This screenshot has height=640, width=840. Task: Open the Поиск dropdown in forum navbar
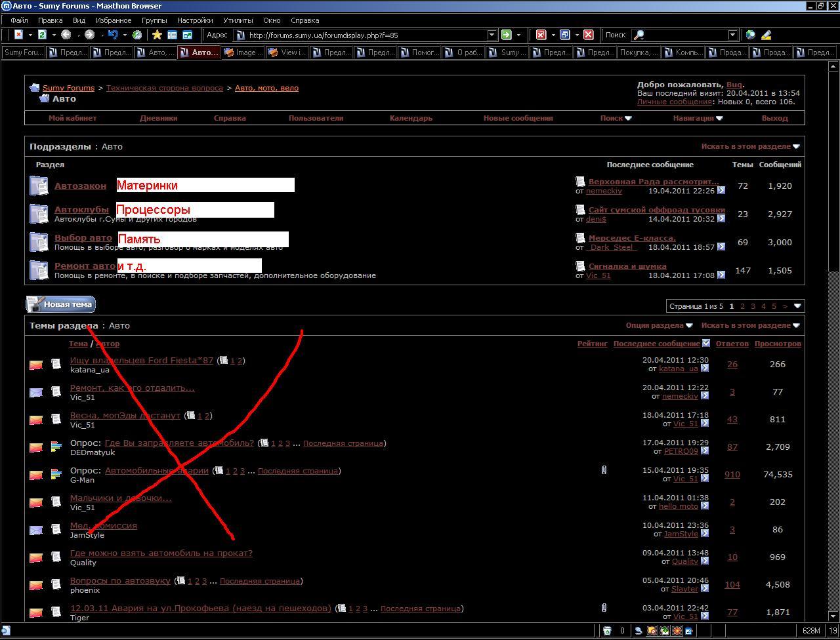coord(616,118)
